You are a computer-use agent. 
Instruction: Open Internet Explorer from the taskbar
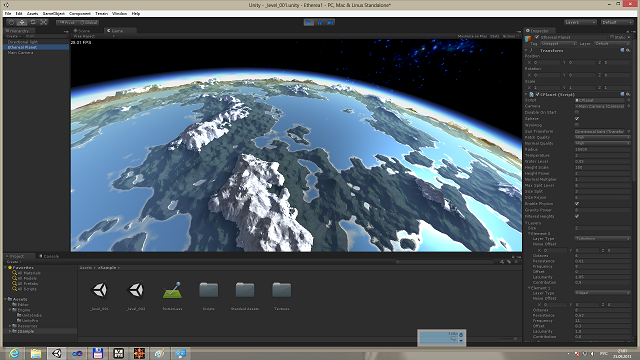click(14, 353)
